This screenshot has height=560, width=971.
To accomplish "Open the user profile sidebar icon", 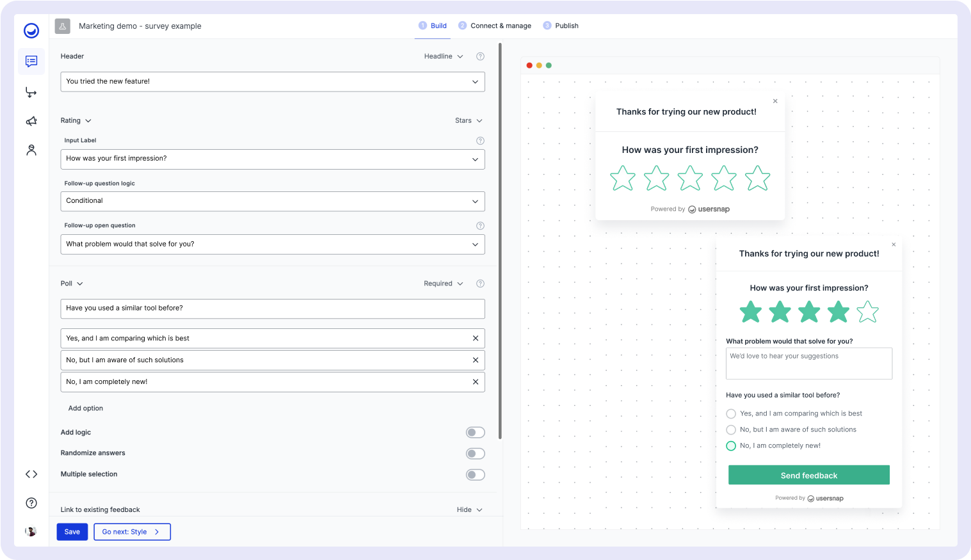I will [x=31, y=150].
